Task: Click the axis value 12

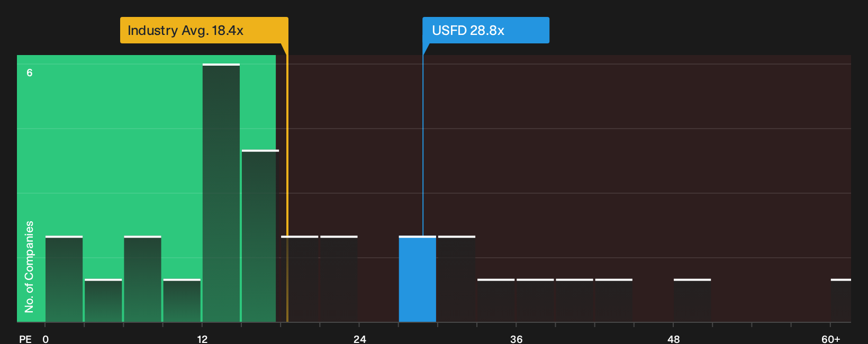Action: point(202,339)
